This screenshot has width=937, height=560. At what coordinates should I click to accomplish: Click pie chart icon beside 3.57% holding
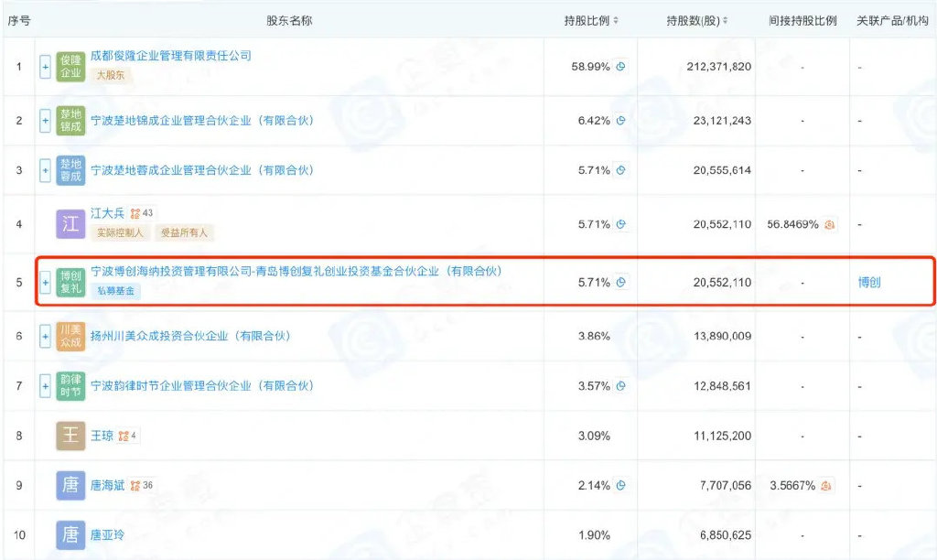(x=621, y=386)
